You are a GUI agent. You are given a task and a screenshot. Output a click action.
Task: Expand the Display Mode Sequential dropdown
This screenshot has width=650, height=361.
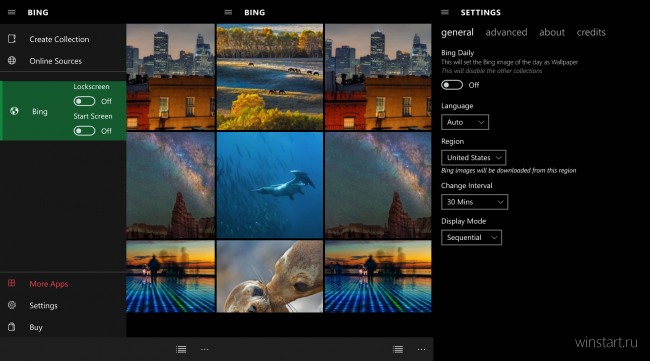(471, 237)
